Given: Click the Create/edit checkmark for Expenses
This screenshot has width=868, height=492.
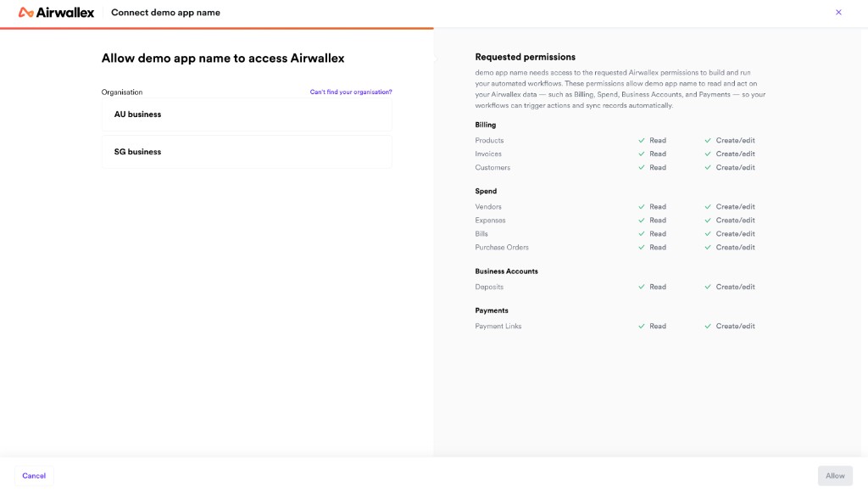Looking at the screenshot, I should point(708,220).
